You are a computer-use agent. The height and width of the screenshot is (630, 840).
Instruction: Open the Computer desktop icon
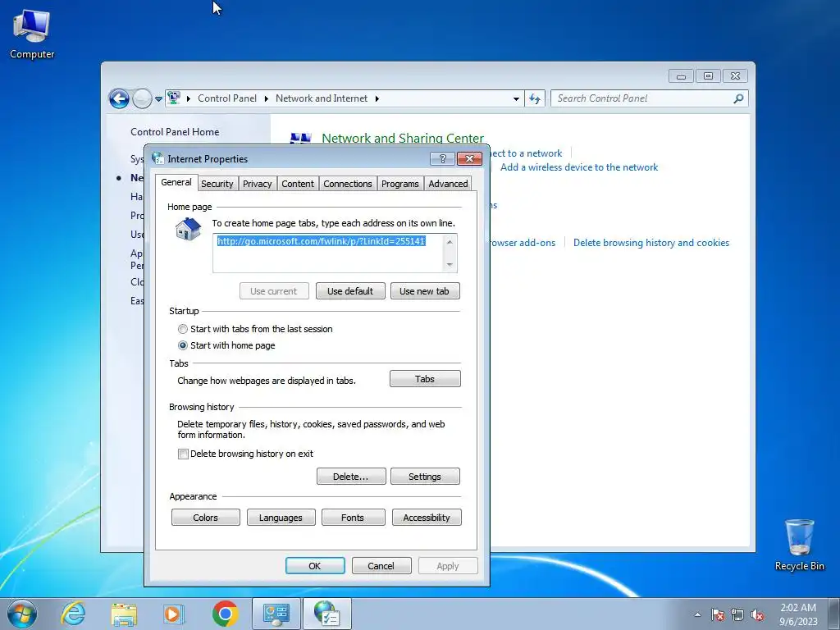pos(32,34)
